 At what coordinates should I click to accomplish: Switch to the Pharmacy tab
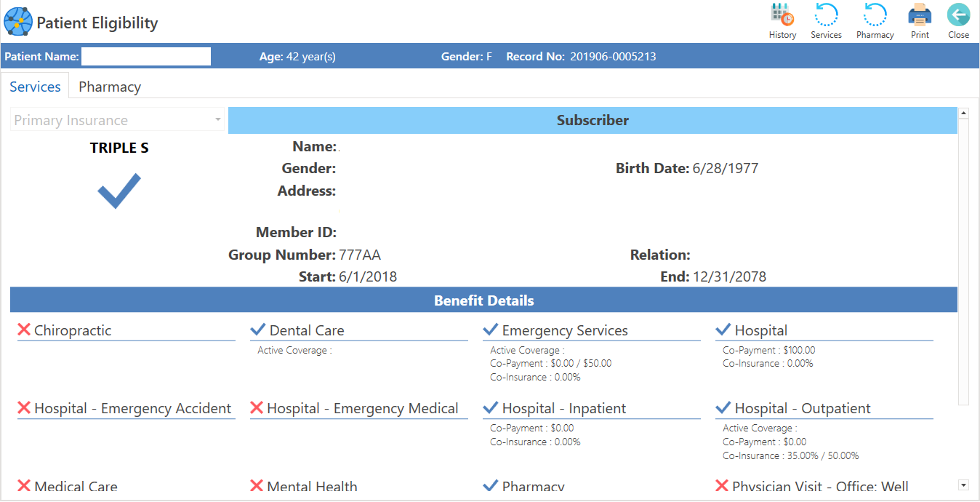click(110, 87)
